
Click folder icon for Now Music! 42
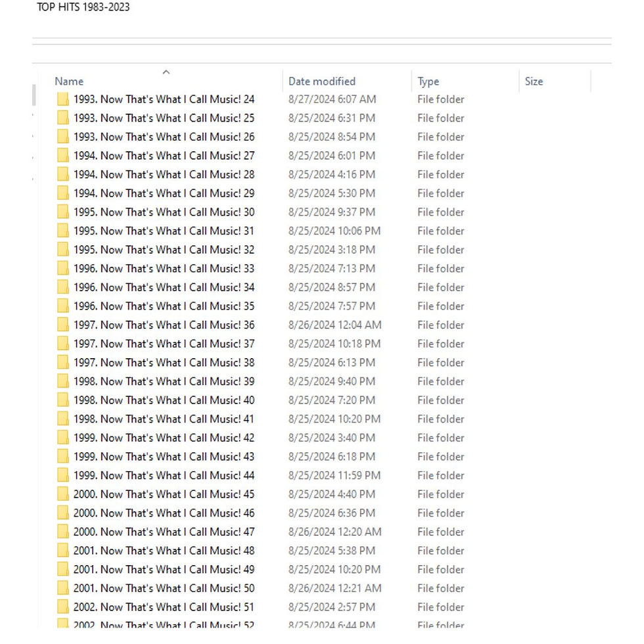[63, 438]
